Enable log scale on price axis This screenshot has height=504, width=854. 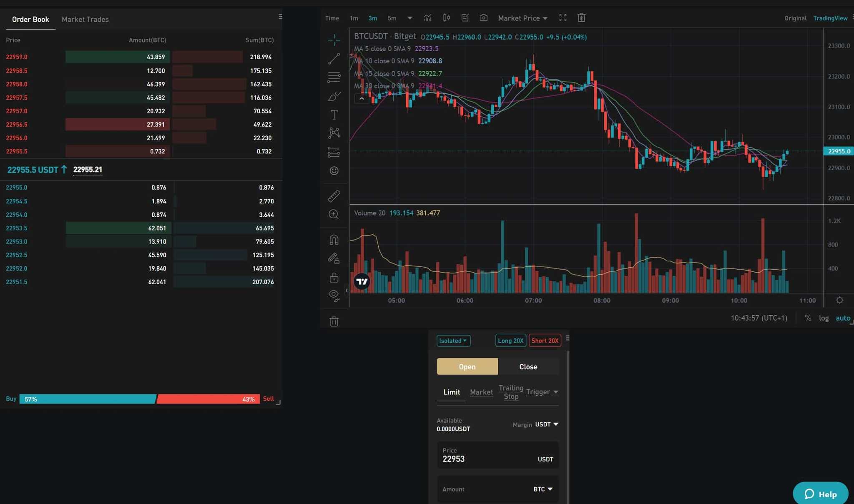coord(824,318)
